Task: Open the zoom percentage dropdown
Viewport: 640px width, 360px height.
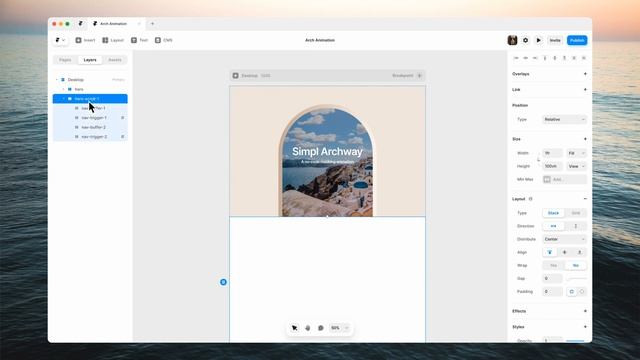Action: click(x=340, y=328)
